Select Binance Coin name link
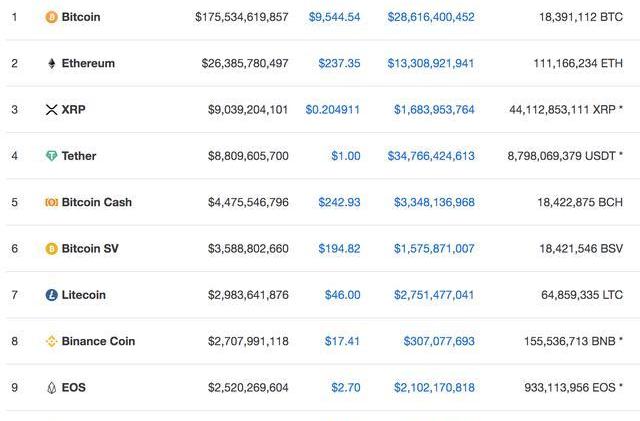Image resolution: width=640 pixels, height=421 pixels. (x=98, y=341)
